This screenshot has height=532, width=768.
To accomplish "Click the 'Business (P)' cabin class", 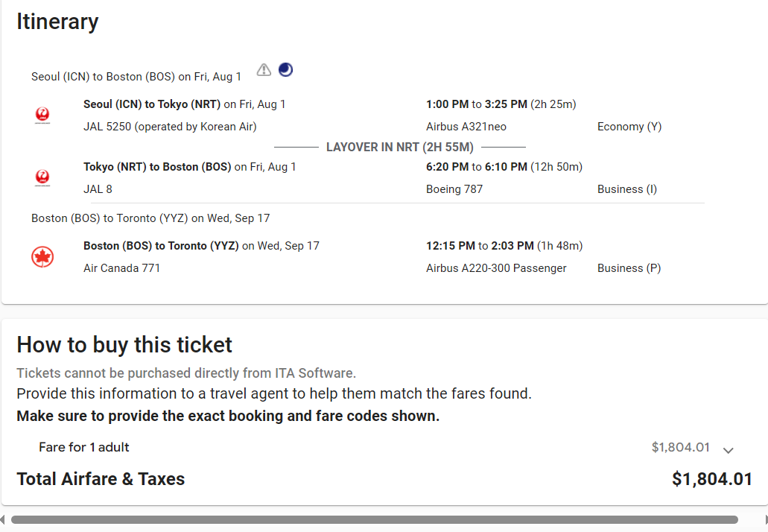I will [629, 268].
